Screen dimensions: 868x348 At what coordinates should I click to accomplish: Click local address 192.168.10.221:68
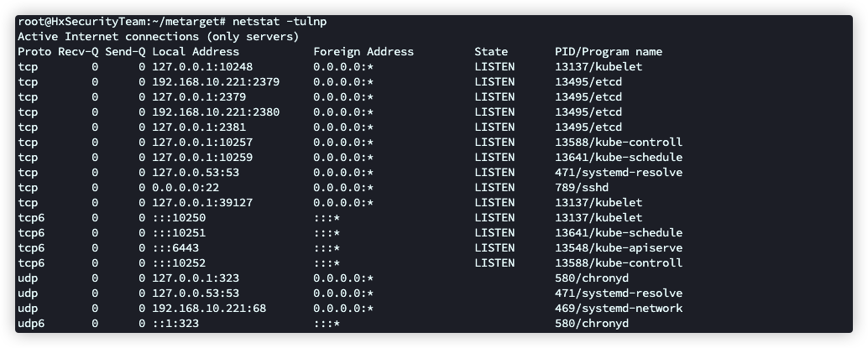coord(209,308)
